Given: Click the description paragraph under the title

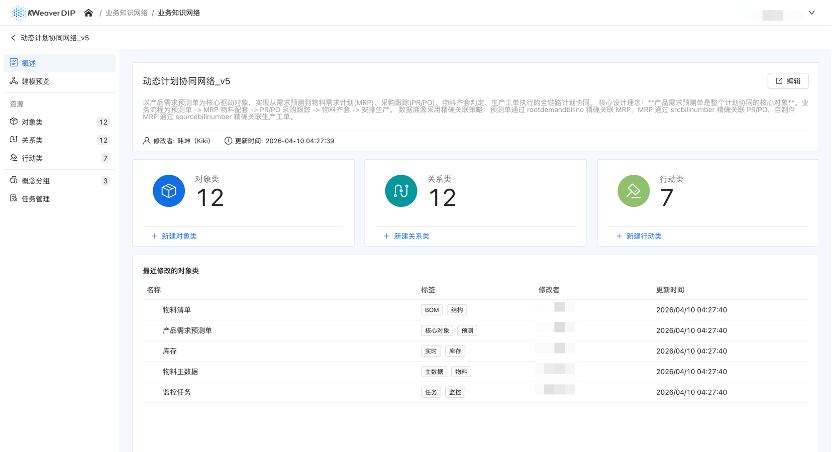Looking at the screenshot, I should pos(475,109).
